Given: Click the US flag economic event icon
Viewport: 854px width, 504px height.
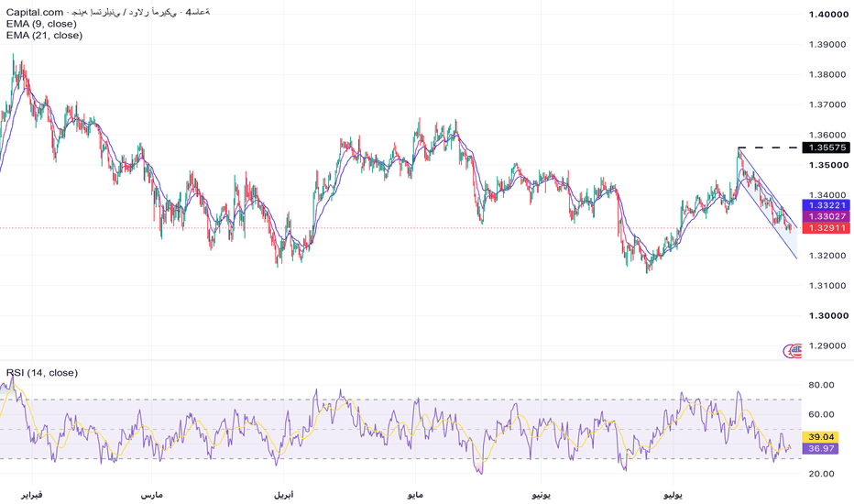Looking at the screenshot, I should click(x=796, y=350).
